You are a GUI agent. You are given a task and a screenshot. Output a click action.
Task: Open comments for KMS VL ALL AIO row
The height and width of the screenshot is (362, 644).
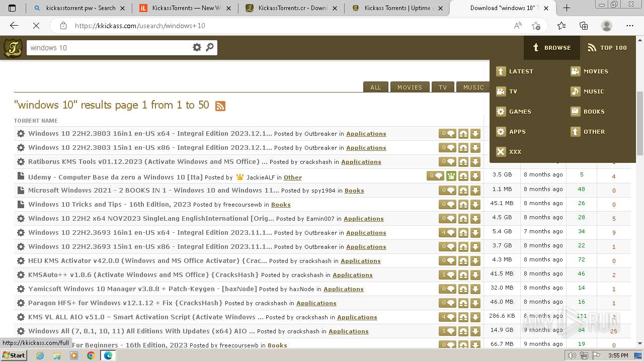point(447,317)
